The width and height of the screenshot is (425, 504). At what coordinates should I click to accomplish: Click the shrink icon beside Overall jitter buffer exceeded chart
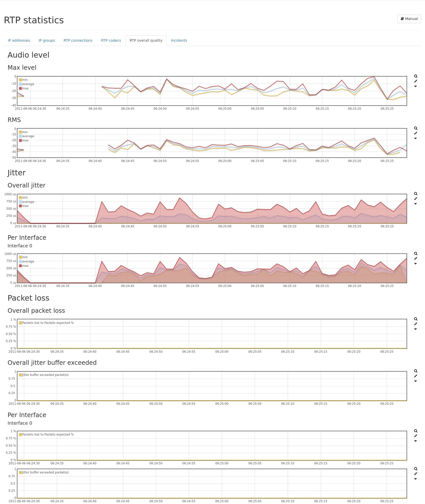(x=416, y=376)
